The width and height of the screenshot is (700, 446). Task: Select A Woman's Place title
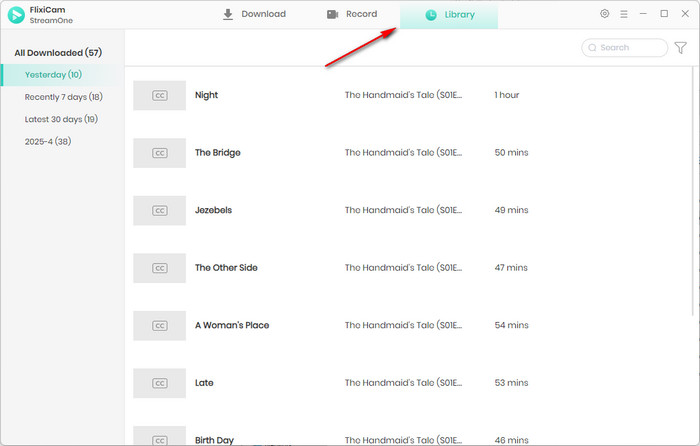pyautogui.click(x=232, y=325)
